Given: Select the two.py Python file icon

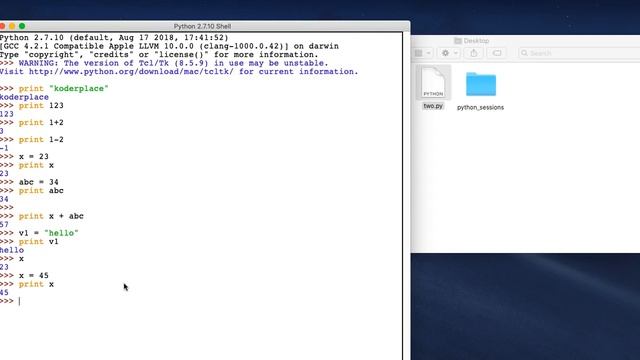Looking at the screenshot, I should point(433,83).
